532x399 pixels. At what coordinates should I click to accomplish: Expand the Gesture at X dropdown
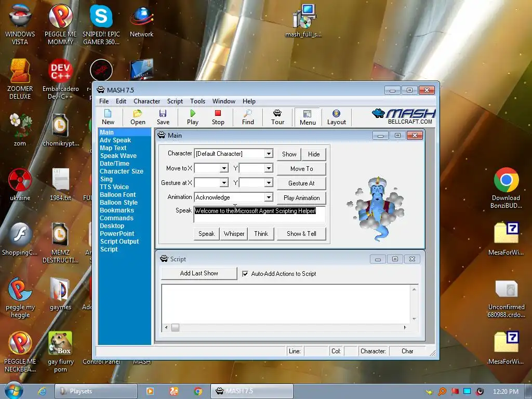223,183
